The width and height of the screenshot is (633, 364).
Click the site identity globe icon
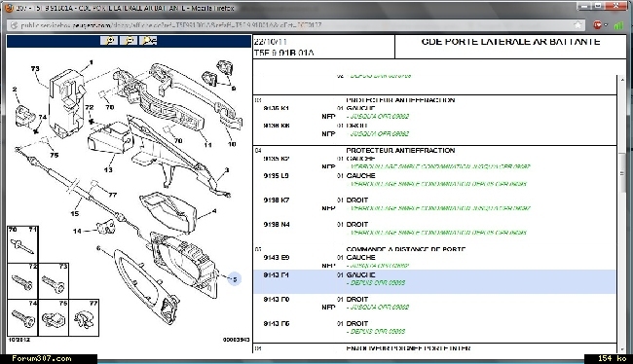click(14, 25)
